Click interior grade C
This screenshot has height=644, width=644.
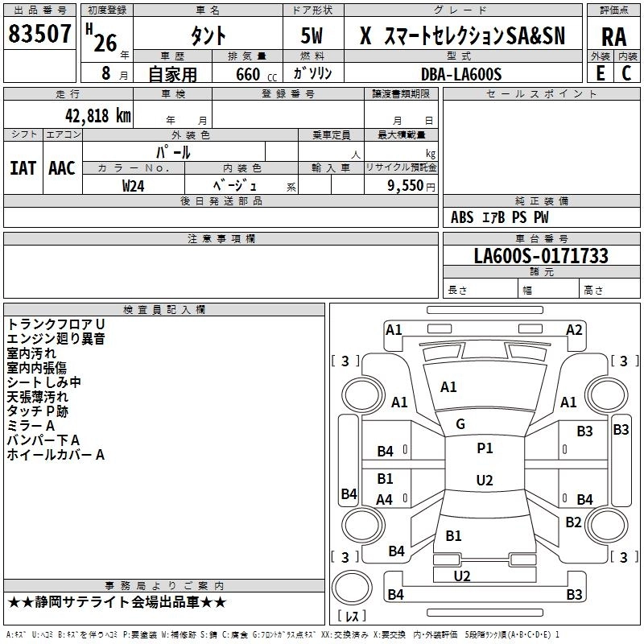pos(626,73)
